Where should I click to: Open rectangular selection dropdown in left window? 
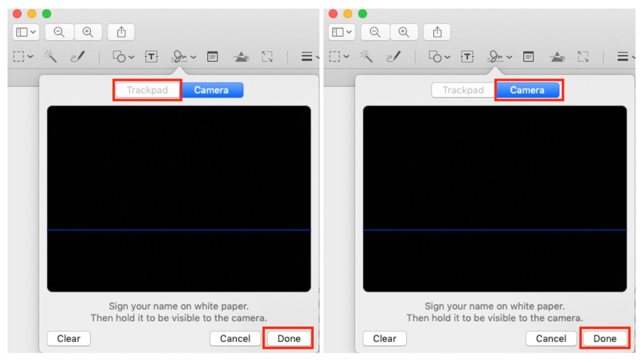(x=23, y=57)
